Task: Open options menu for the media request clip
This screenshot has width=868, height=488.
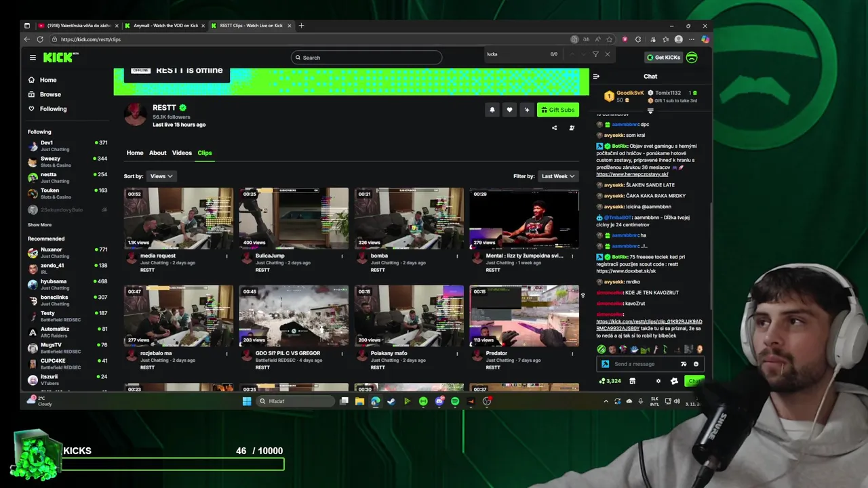Action: coord(226,256)
